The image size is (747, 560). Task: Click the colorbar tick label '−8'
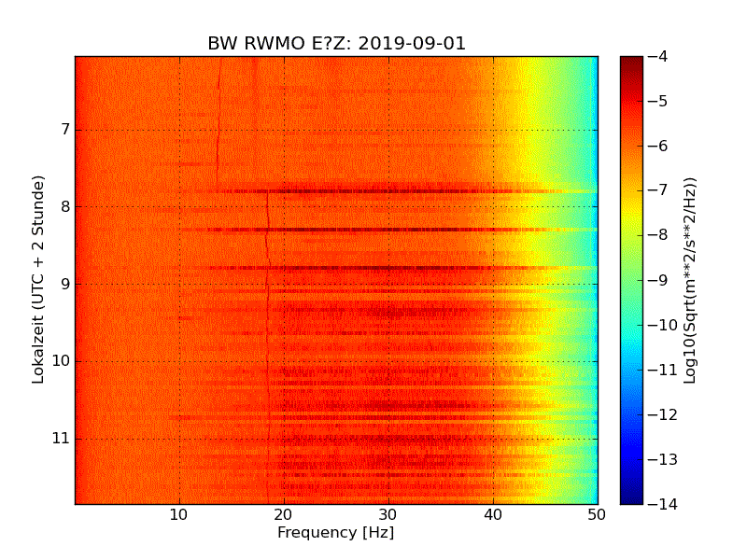pyautogui.click(x=658, y=235)
